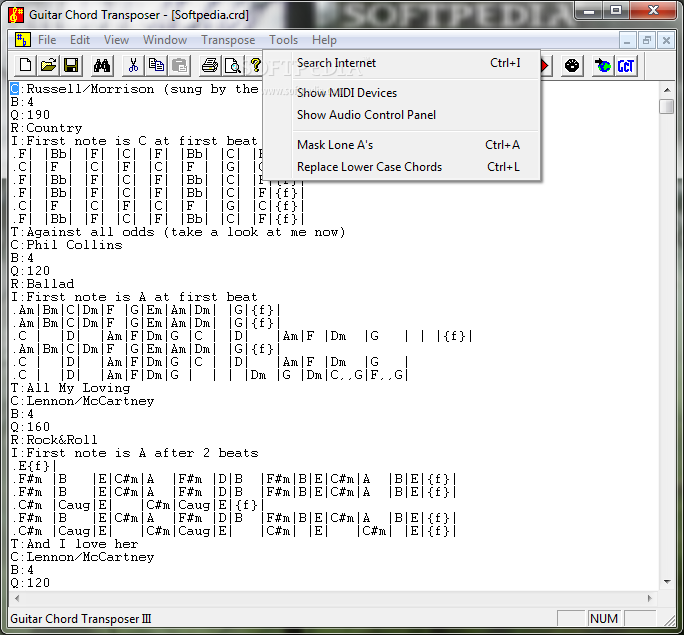Save the file with the floppy disk icon
Screen dimensions: 684x635
click(x=71, y=66)
